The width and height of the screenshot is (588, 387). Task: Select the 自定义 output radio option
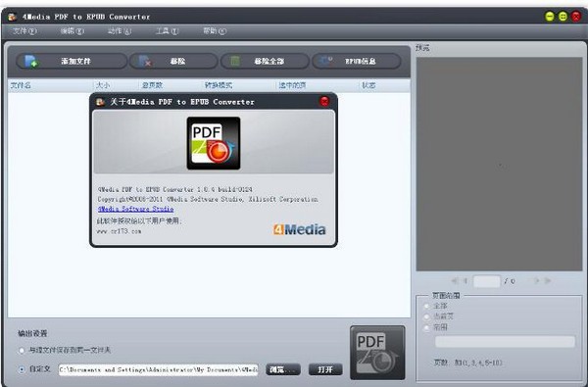(x=22, y=369)
